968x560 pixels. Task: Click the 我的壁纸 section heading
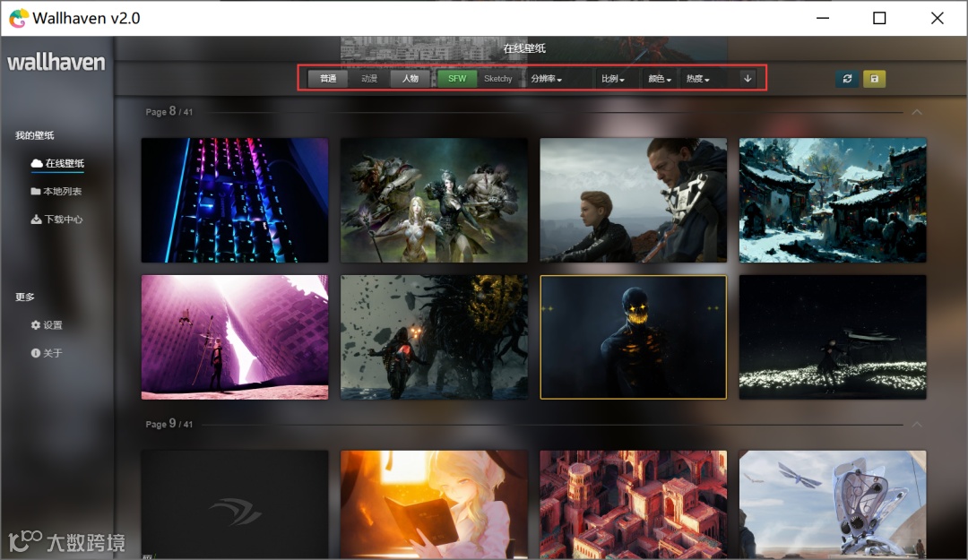[35, 135]
